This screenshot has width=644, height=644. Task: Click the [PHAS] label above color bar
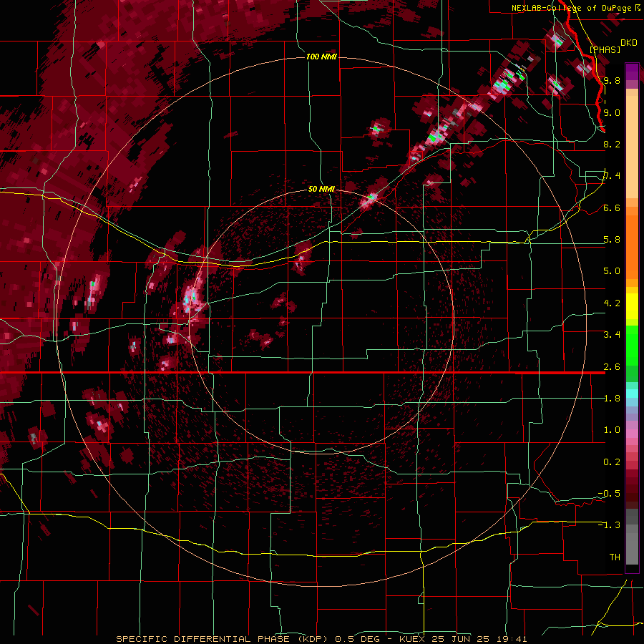(x=605, y=49)
